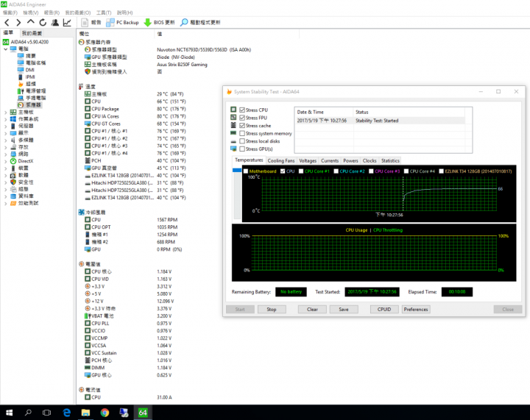Expand the DirectX tree node
Screen dimensions: 530x420
(x=5, y=161)
